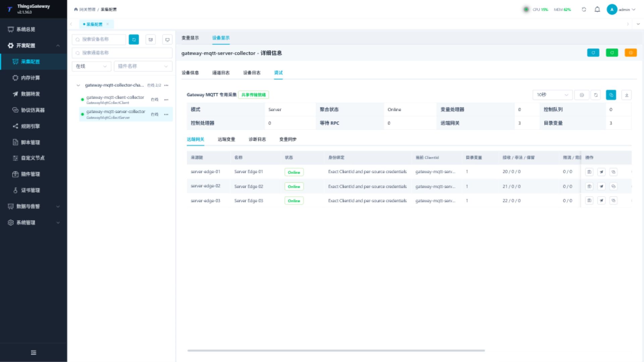Open the 通道日志 tab
644x362 pixels.
point(221,73)
